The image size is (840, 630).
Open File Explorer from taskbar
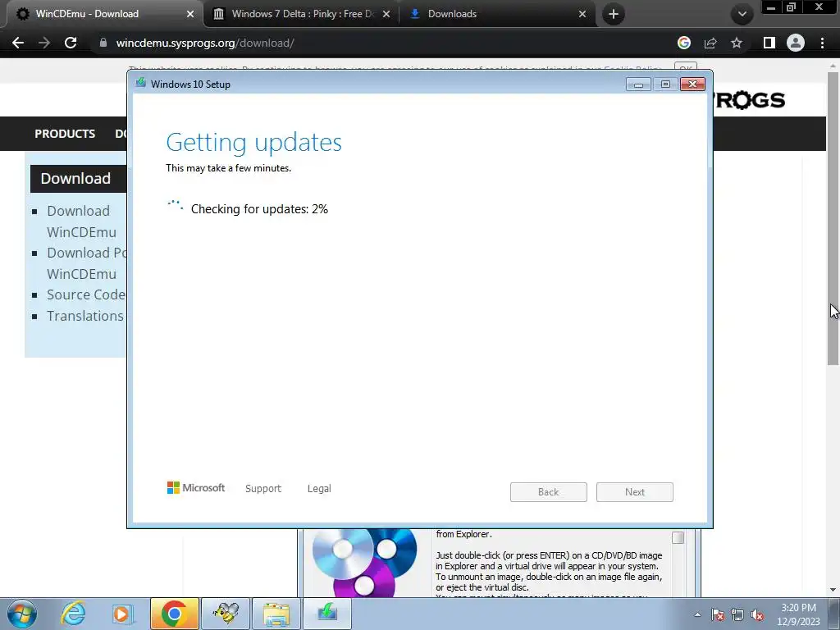coord(276,614)
